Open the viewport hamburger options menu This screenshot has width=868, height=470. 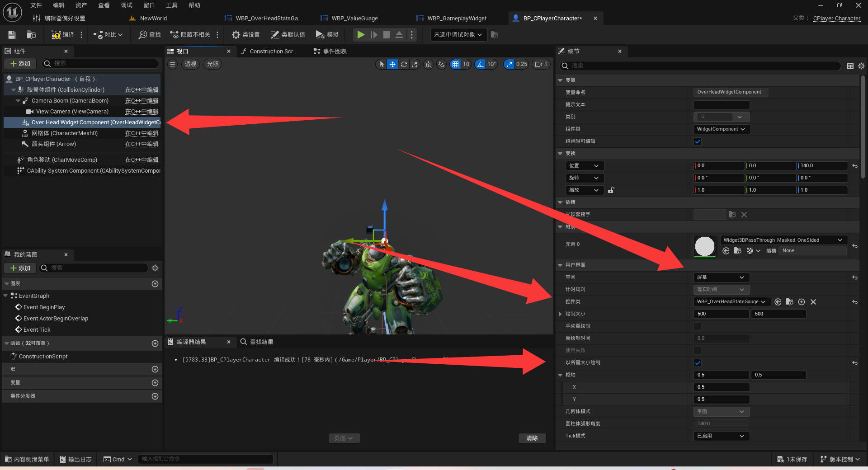[173, 64]
